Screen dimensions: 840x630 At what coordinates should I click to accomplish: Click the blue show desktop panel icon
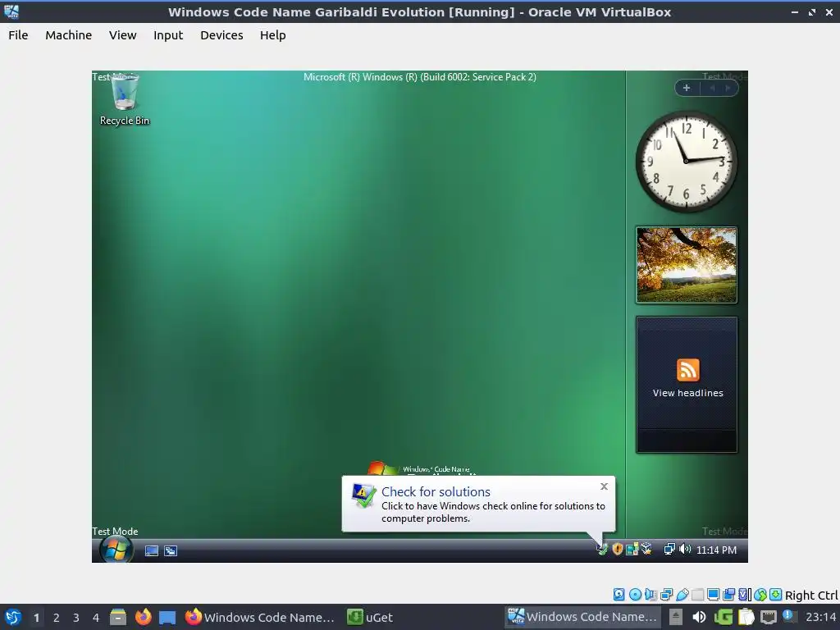167,617
